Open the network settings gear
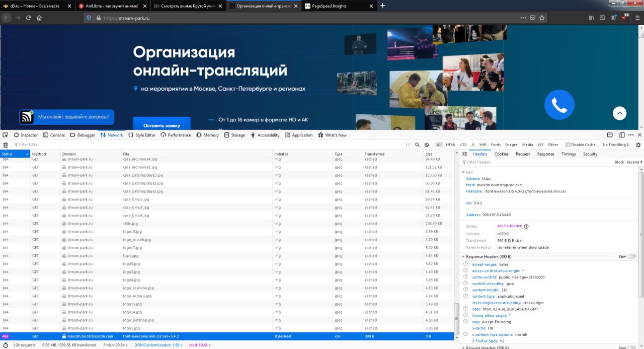The height and width of the screenshot is (349, 644). (x=638, y=145)
